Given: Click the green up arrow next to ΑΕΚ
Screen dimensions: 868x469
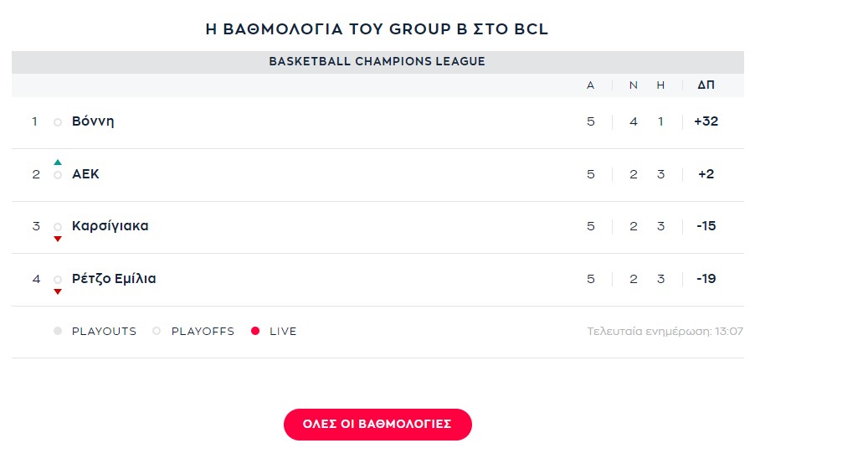Looking at the screenshot, I should (58, 162).
